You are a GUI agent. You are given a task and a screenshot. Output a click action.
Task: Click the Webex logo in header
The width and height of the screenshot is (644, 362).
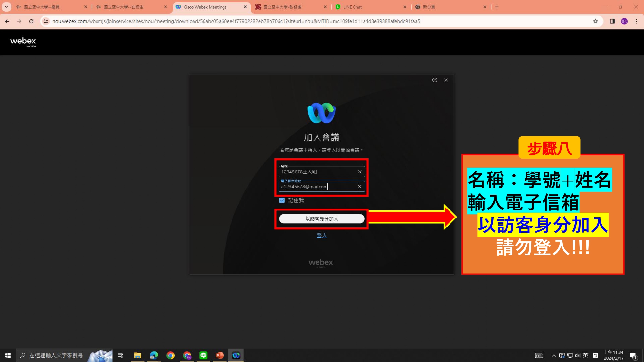23,42
